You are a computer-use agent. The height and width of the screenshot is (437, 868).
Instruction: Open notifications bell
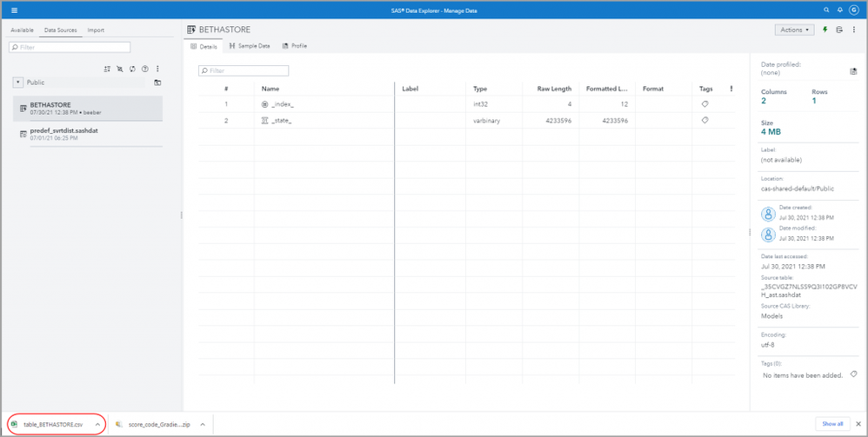pos(839,10)
